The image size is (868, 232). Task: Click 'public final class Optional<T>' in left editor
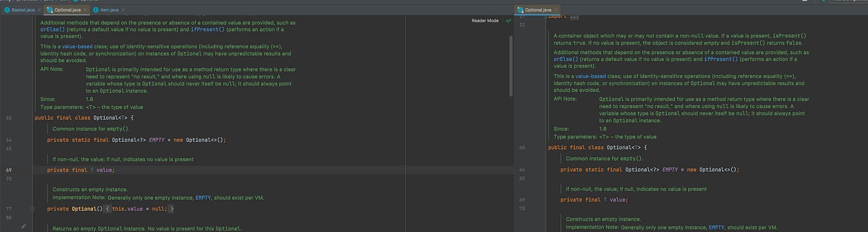[x=81, y=117]
